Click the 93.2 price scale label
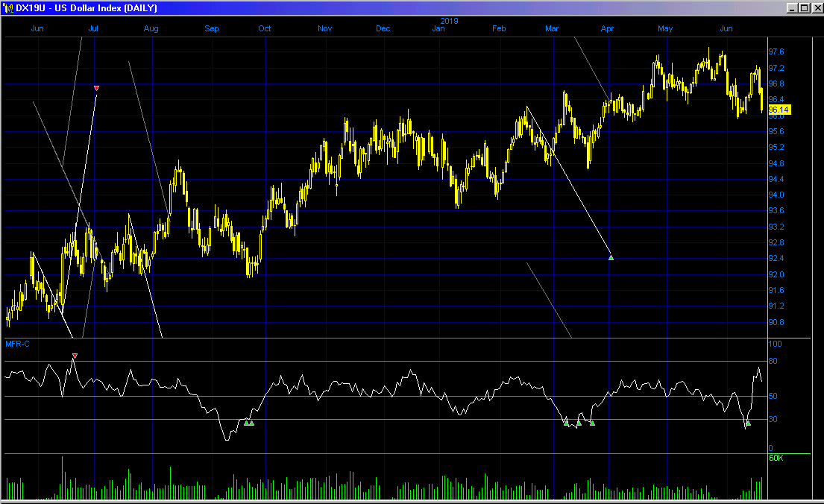 tap(776, 227)
